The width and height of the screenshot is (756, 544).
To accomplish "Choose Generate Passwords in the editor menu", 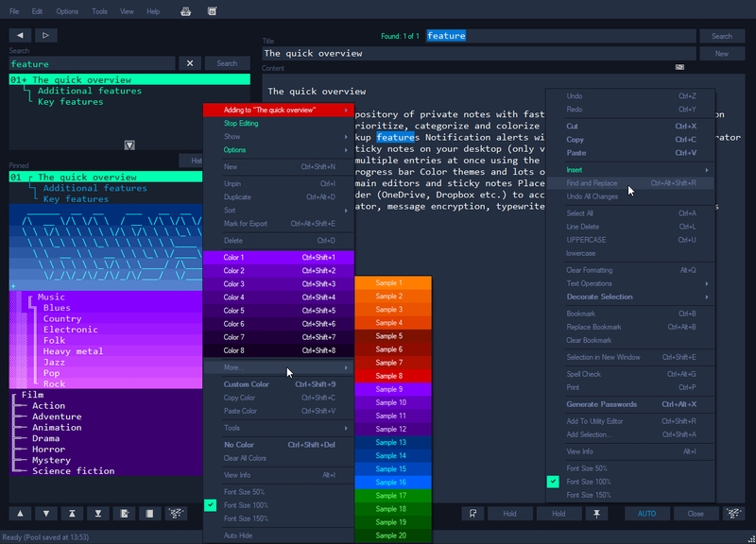I will [630, 404].
